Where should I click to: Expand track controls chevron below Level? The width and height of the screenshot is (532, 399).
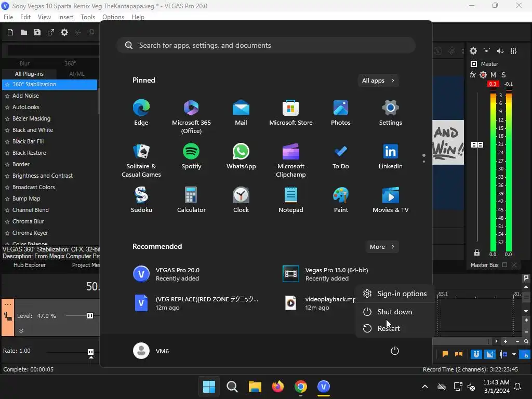click(x=21, y=331)
